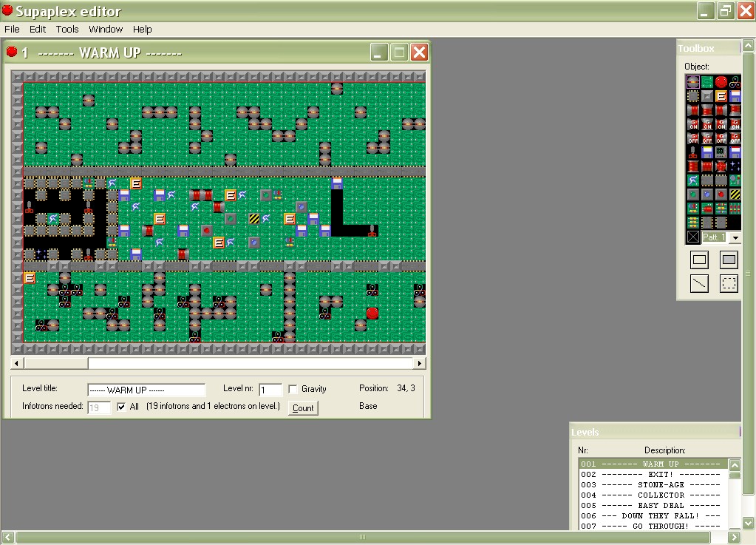This screenshot has width=756, height=545.
Task: Click the level map horizontal scrollbar thumb
Action: pyautogui.click(x=56, y=363)
